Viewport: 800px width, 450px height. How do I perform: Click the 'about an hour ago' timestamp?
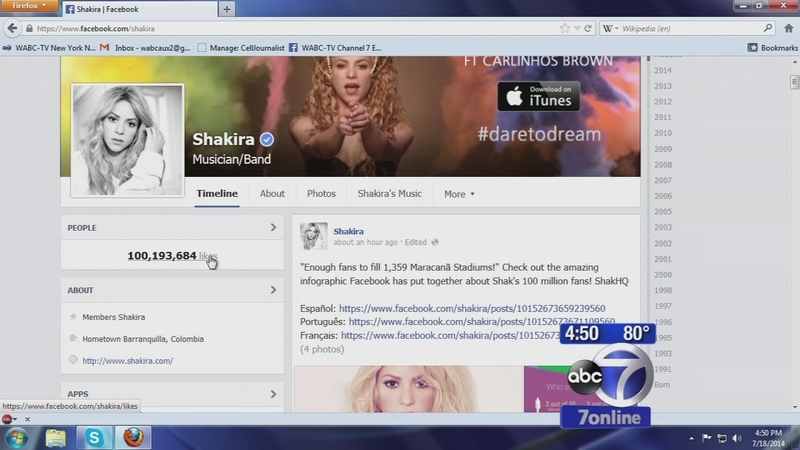pyautogui.click(x=365, y=242)
